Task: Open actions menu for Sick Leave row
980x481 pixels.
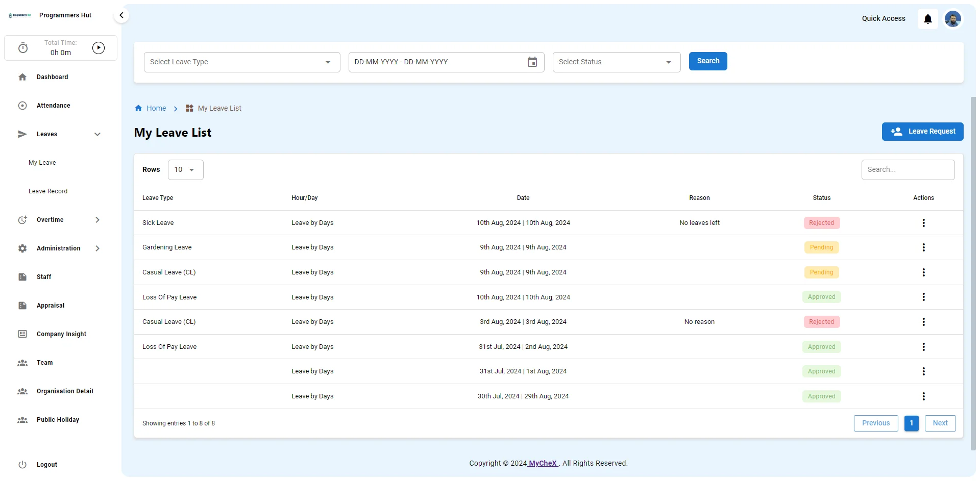Action: tap(923, 223)
